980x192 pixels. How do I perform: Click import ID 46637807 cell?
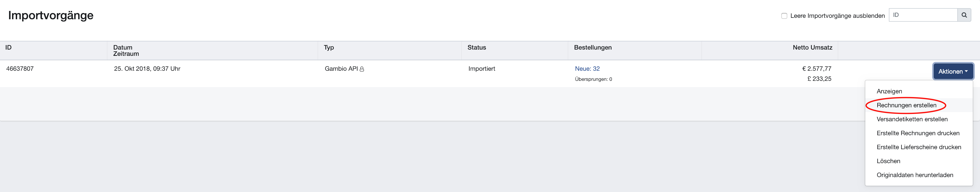[20, 69]
